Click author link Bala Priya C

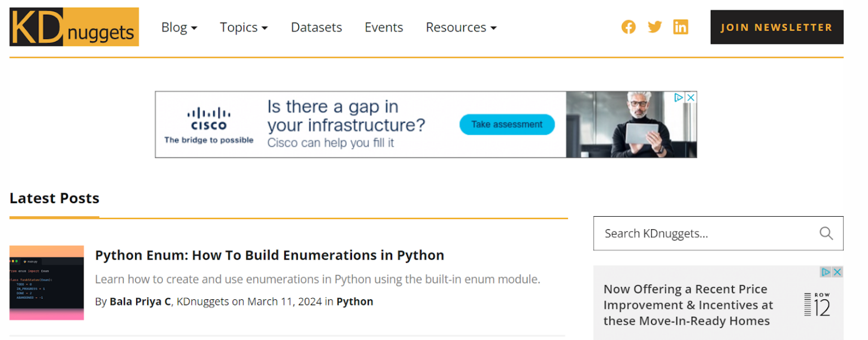[x=140, y=302]
